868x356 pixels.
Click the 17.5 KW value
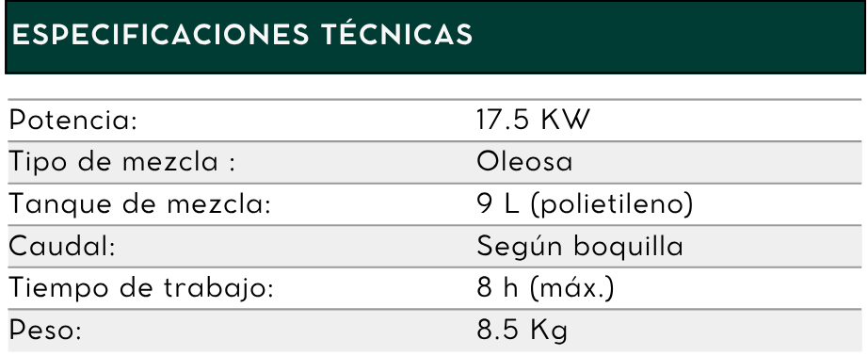(x=534, y=120)
